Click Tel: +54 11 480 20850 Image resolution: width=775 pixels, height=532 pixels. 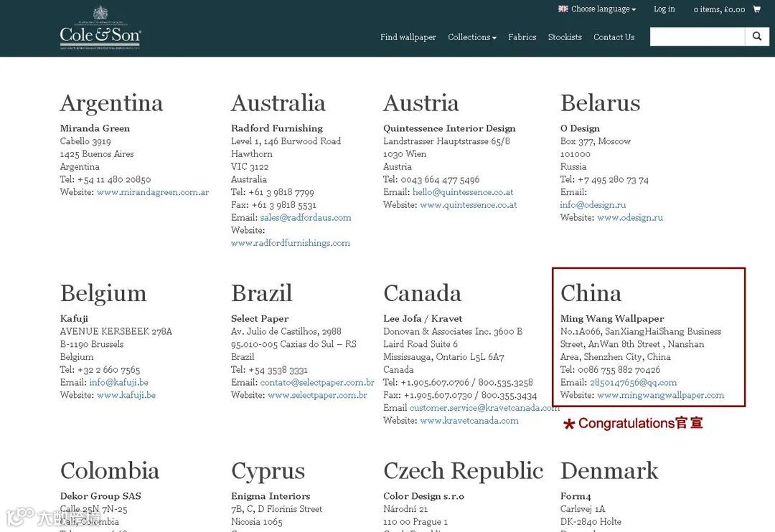point(105,179)
